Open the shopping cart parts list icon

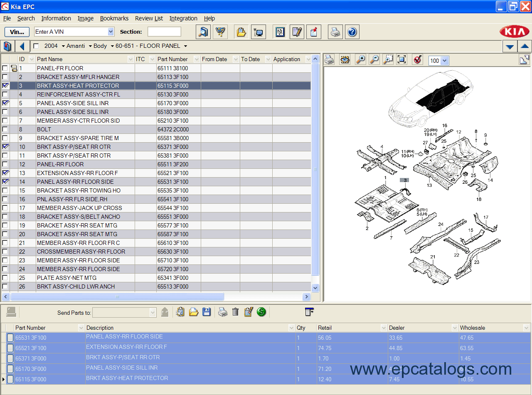220,32
